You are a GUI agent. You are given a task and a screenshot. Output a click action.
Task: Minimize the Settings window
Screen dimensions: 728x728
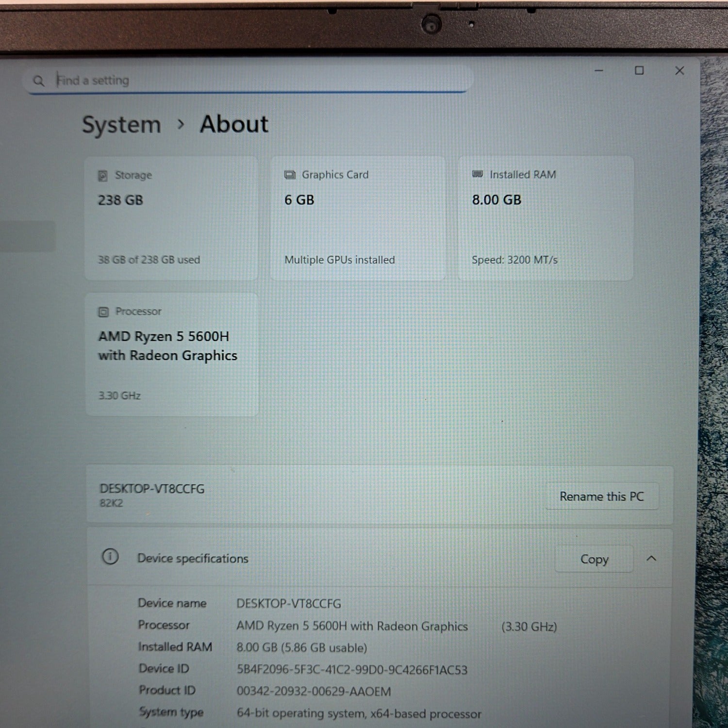point(599,71)
